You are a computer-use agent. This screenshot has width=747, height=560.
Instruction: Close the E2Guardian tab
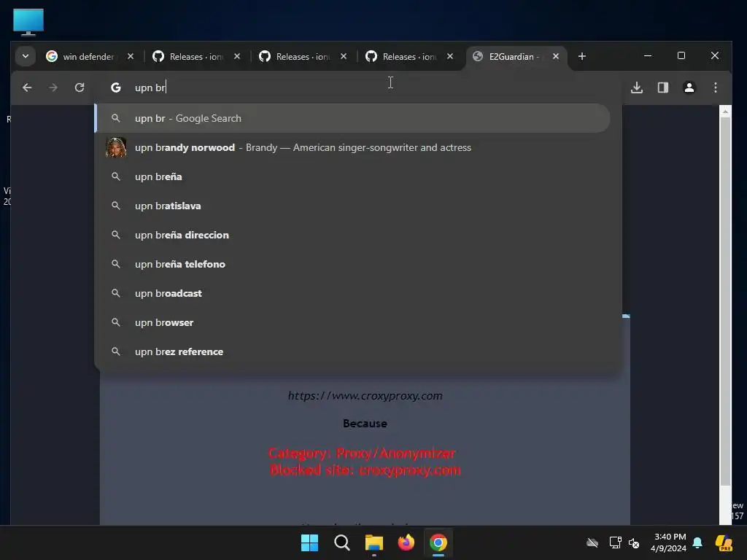(556, 56)
